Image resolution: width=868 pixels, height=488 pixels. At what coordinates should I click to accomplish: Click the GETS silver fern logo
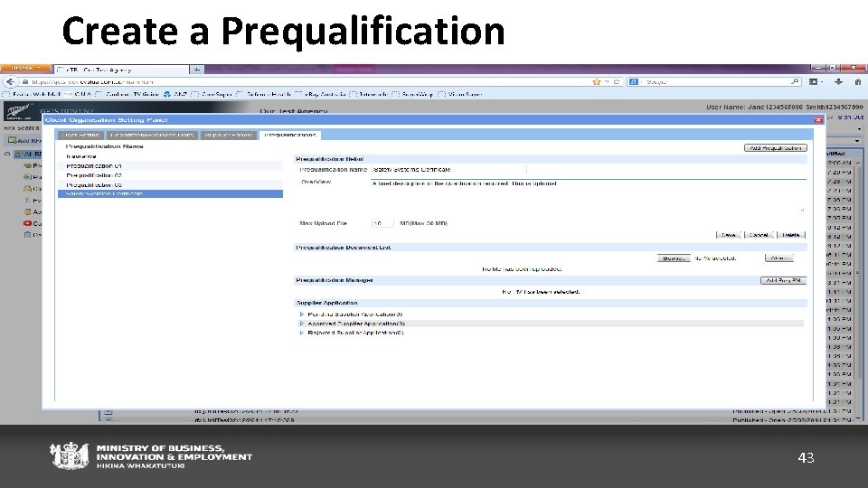(19, 112)
